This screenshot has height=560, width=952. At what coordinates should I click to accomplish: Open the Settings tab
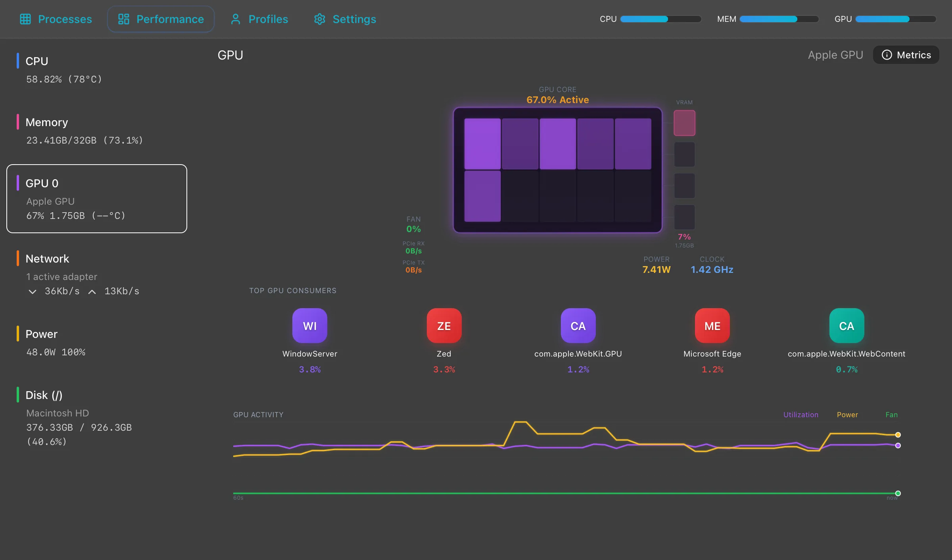pos(344,19)
